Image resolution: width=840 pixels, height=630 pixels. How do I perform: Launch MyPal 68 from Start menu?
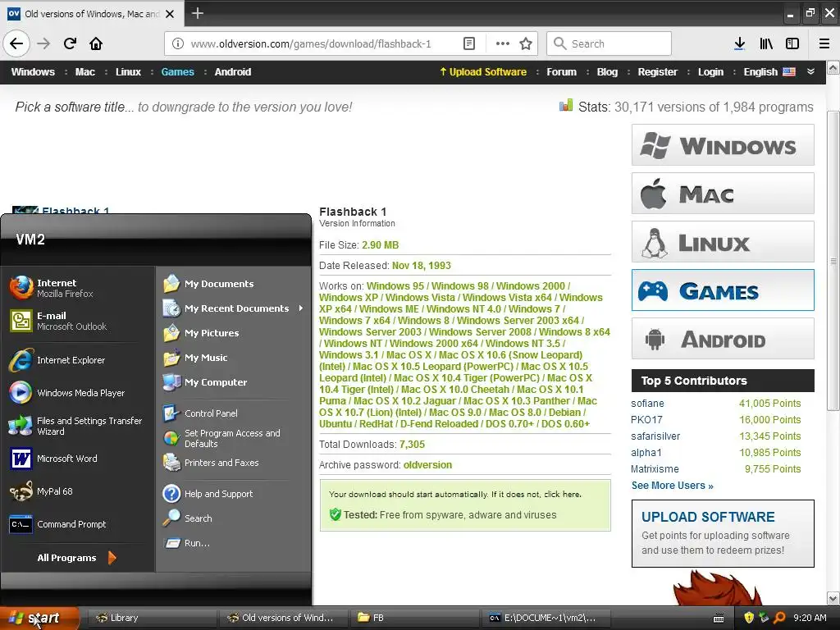[x=78, y=491]
